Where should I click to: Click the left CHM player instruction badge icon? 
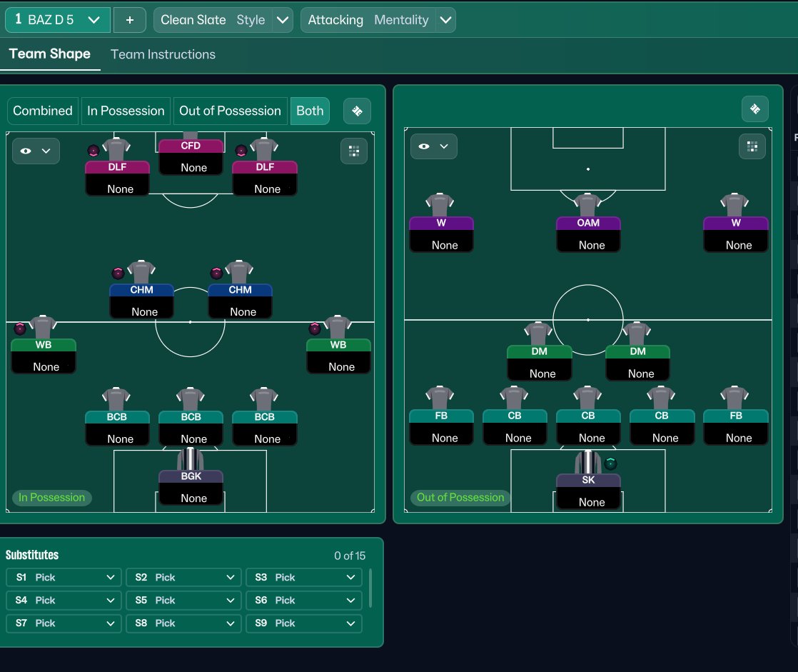coord(118,274)
